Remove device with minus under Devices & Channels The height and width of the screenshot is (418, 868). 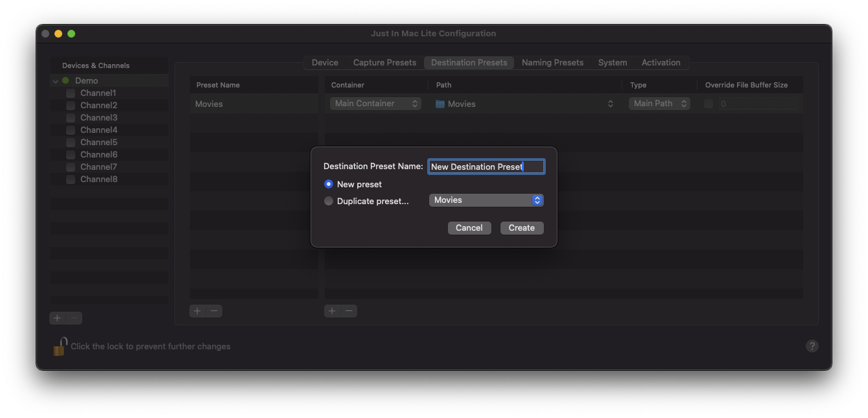75,318
